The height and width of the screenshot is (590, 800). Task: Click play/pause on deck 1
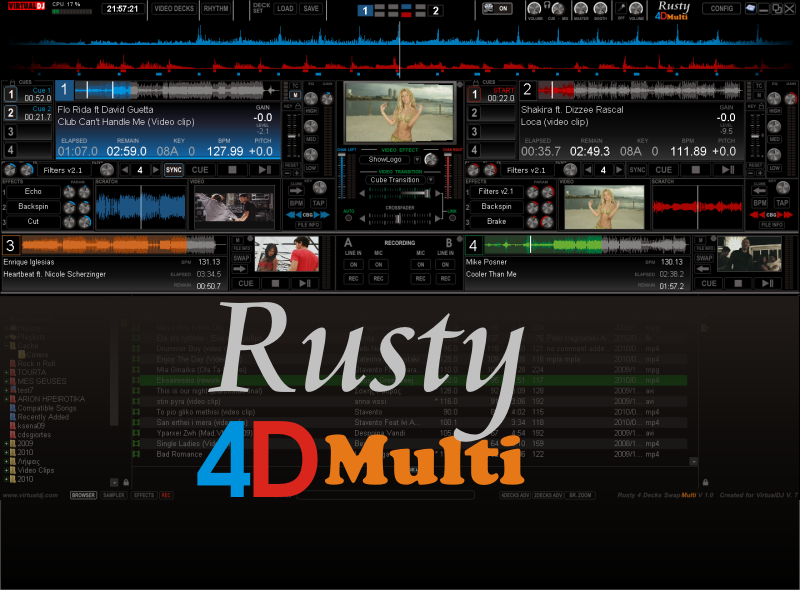(264, 170)
